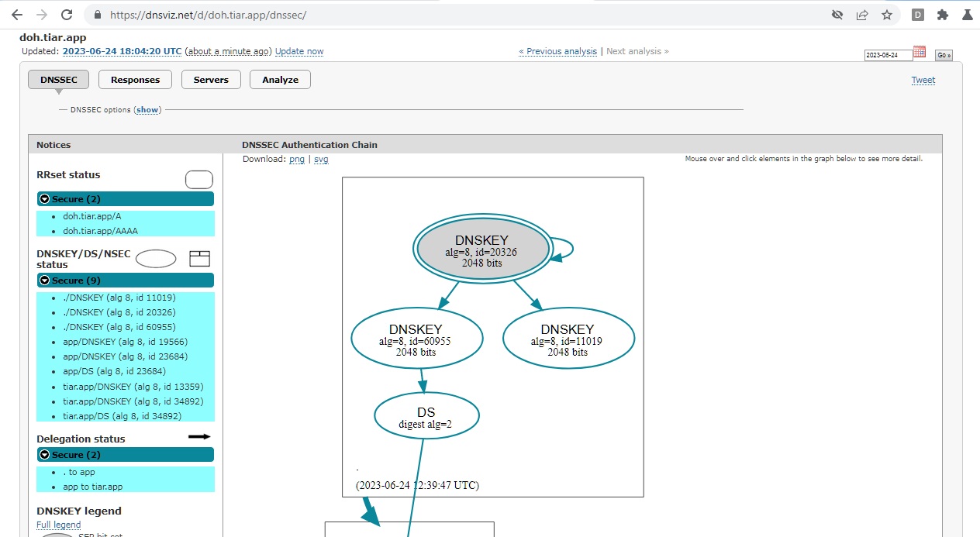Show the DNSSEC options
Screen dimensions: 980x537
click(147, 110)
